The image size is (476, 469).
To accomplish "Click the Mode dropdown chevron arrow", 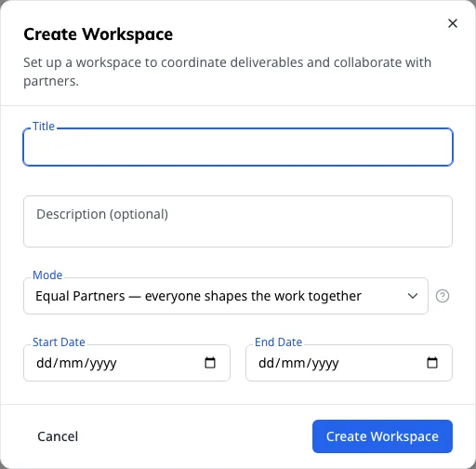I will coord(413,296).
